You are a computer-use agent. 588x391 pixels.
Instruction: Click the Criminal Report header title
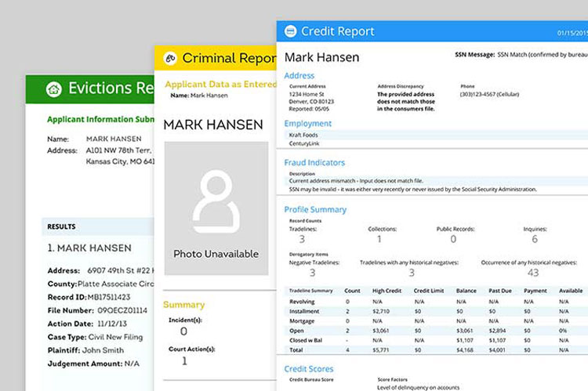pyautogui.click(x=229, y=58)
